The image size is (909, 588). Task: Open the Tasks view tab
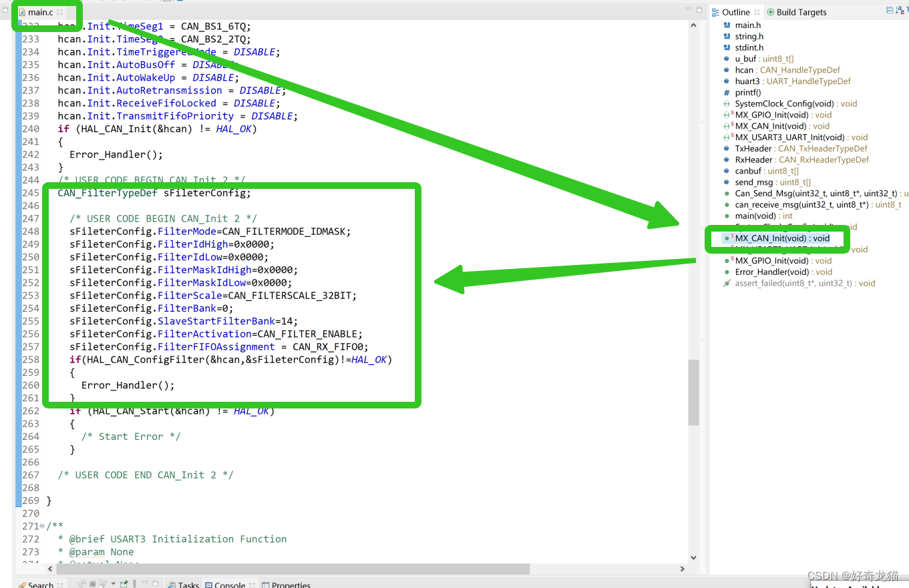pyautogui.click(x=184, y=585)
